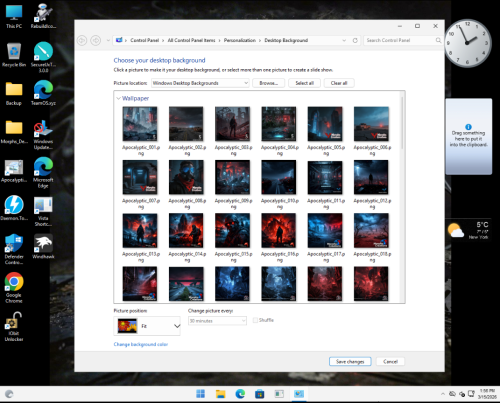Click the orb icon at taskbar left

[9, 394]
